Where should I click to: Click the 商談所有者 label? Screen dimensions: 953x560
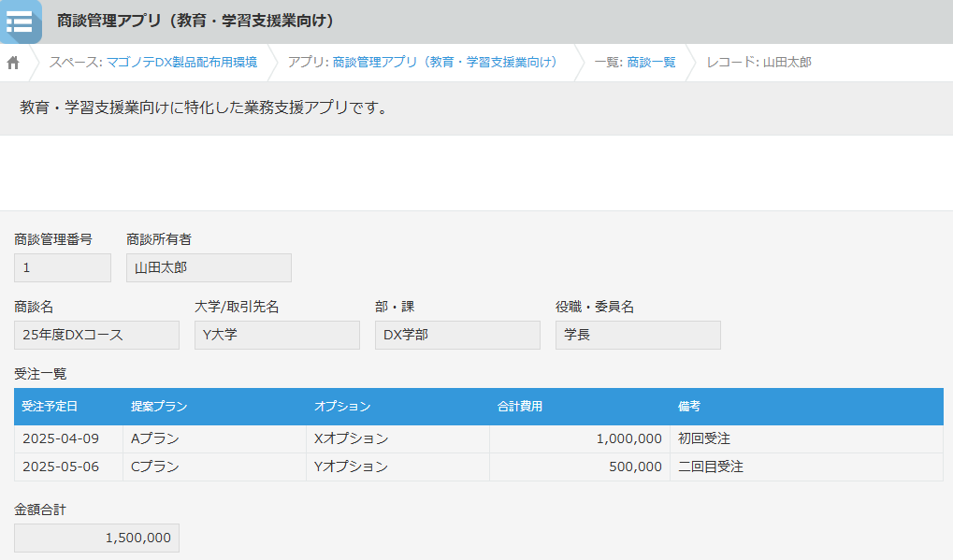[x=159, y=240]
